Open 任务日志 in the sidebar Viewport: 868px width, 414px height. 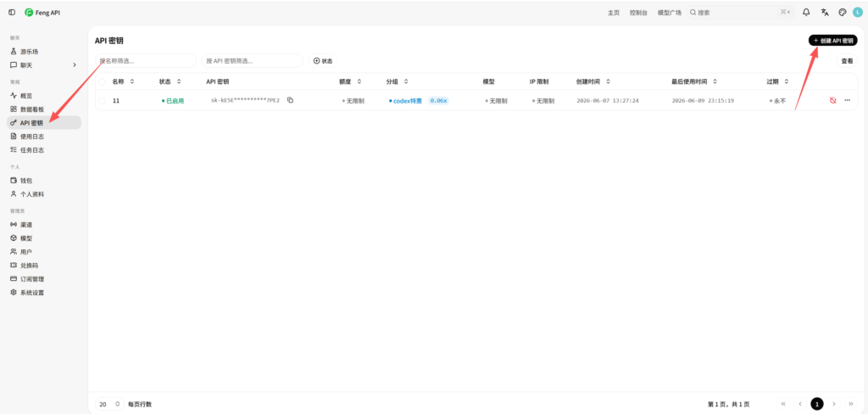44,149
